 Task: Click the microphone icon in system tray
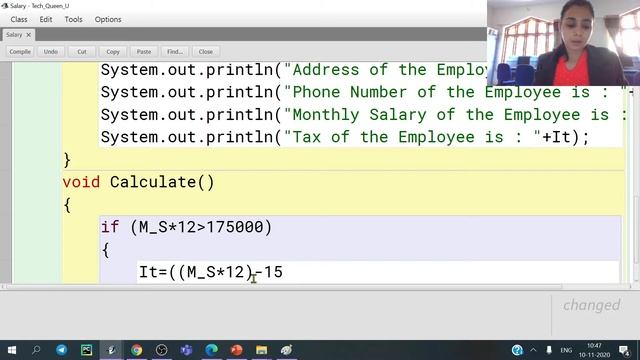[x=549, y=350]
